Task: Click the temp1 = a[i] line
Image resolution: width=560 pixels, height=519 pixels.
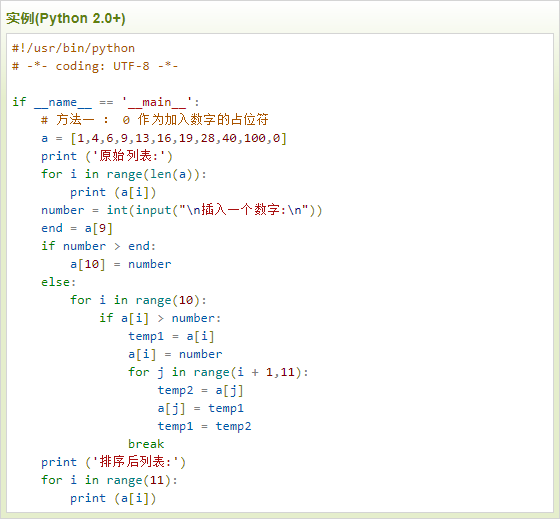Action: coord(171,336)
